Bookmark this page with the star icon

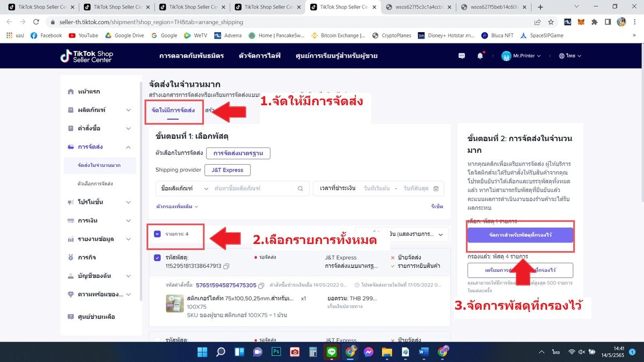point(551,22)
